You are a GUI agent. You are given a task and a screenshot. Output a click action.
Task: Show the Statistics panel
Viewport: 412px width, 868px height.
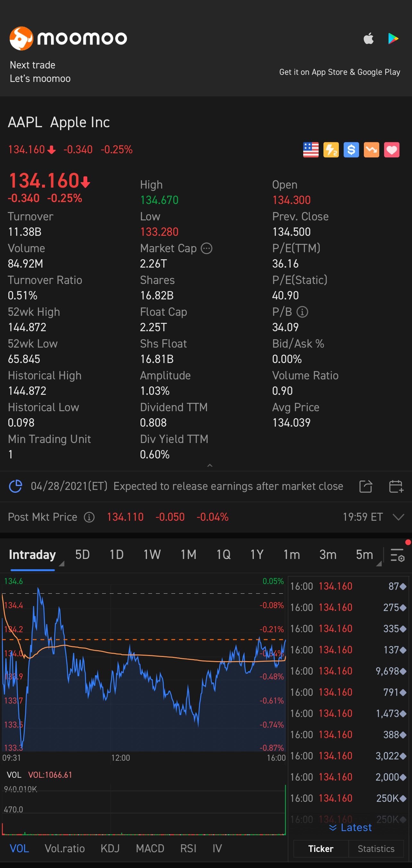376,849
